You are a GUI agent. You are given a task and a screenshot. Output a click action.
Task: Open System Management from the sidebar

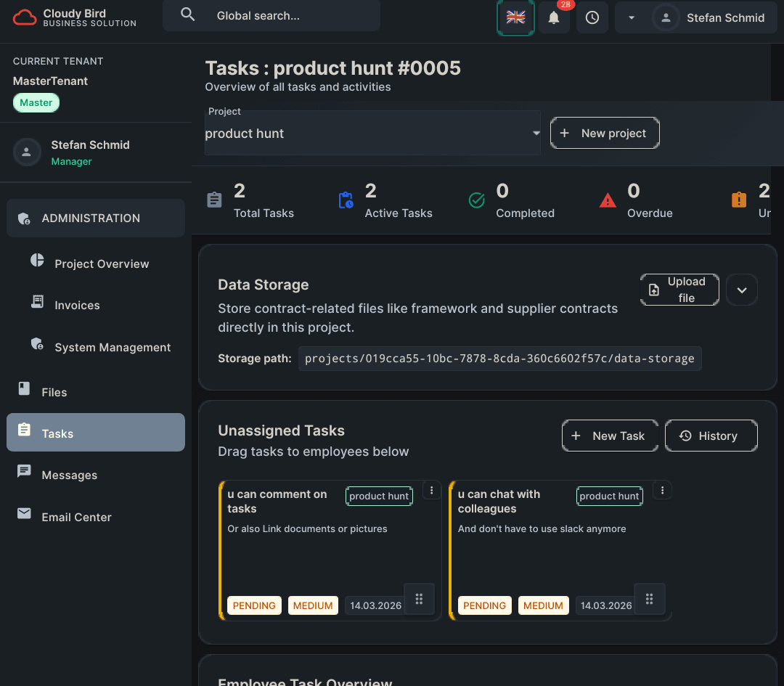tap(36, 347)
